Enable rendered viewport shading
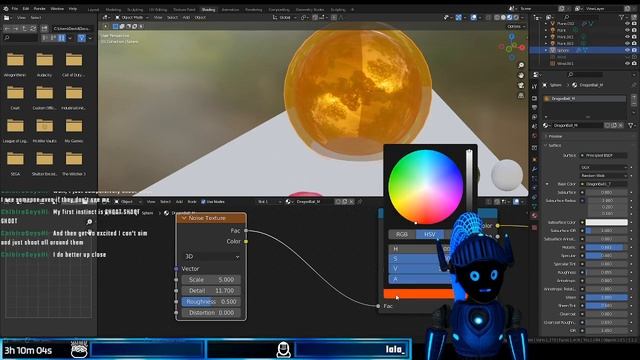 coord(516,18)
